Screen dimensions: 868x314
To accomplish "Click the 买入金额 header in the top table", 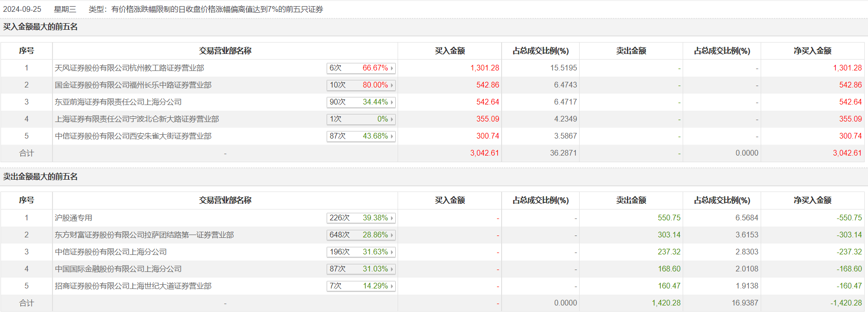I will [x=450, y=51].
